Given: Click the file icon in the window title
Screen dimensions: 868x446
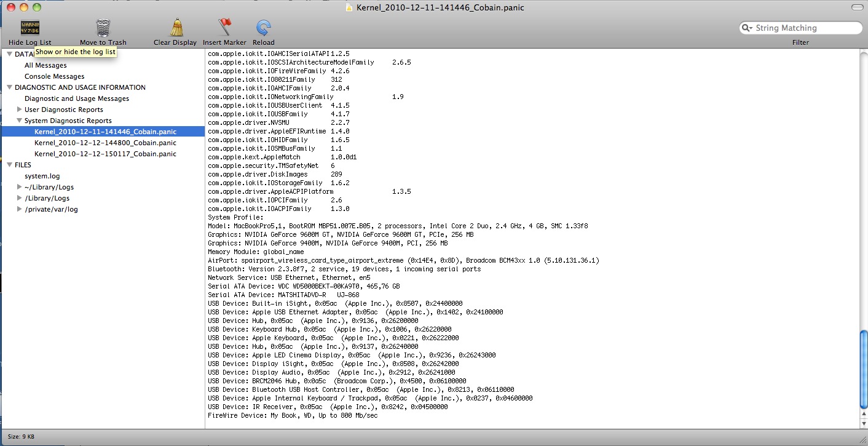Looking at the screenshot, I should click(x=349, y=7).
